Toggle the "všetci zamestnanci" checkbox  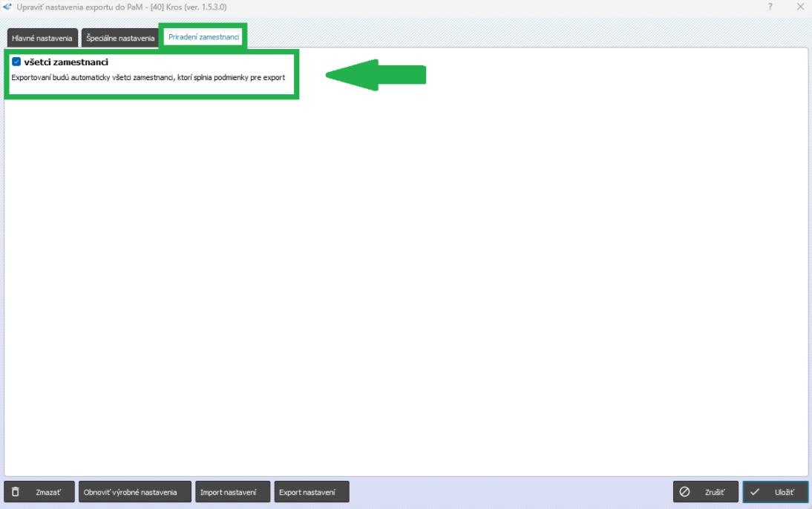[16, 62]
